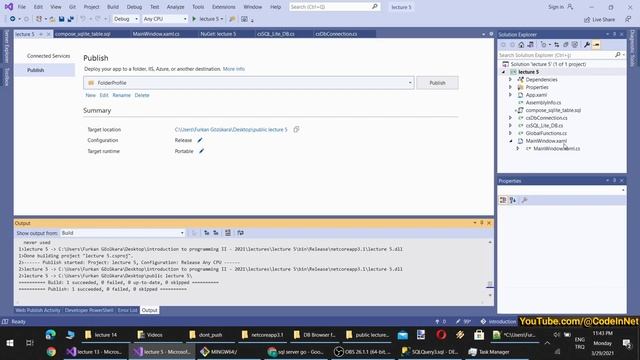This screenshot has width=640, height=360.
Task: Open the Toolbox side tab
Action: click(7, 77)
